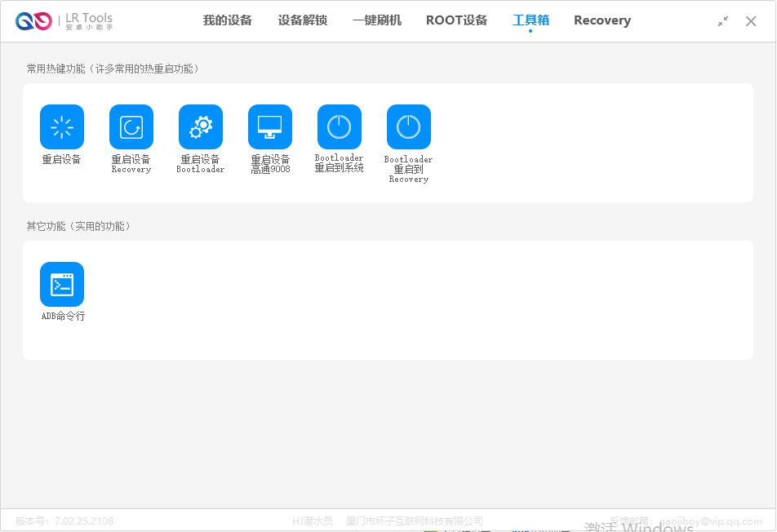Select the 工具箱 tab
Image resolution: width=777 pixels, height=532 pixels.
coord(531,20)
